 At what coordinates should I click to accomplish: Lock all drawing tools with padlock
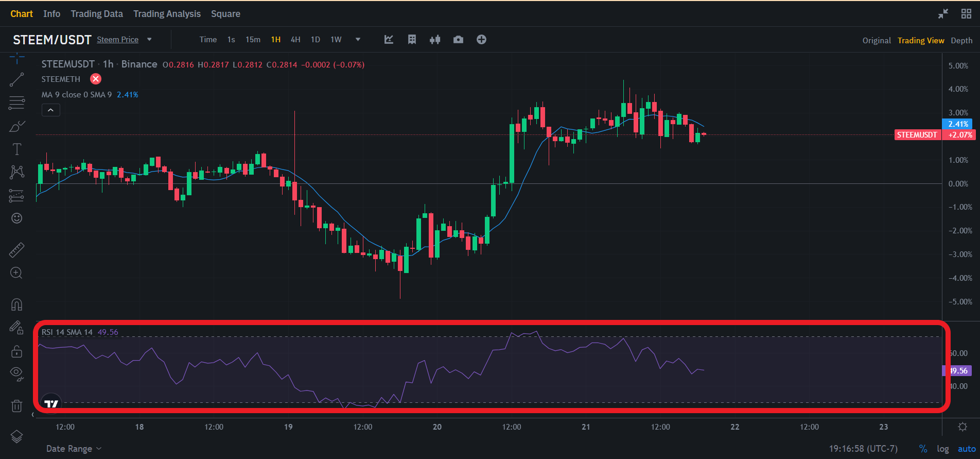point(16,351)
